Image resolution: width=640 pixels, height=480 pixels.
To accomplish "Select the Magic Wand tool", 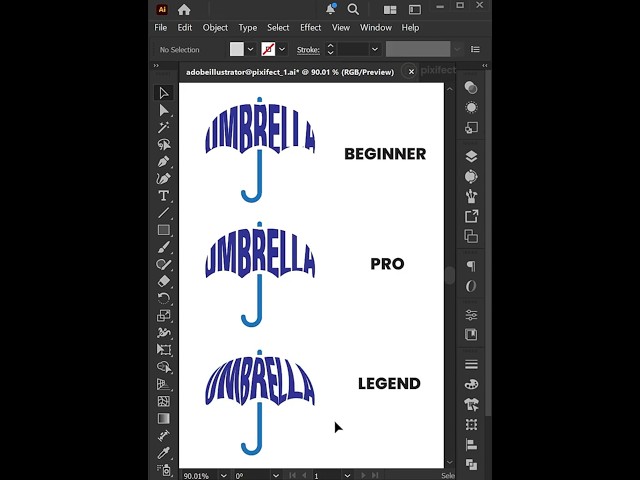I will coord(164,127).
